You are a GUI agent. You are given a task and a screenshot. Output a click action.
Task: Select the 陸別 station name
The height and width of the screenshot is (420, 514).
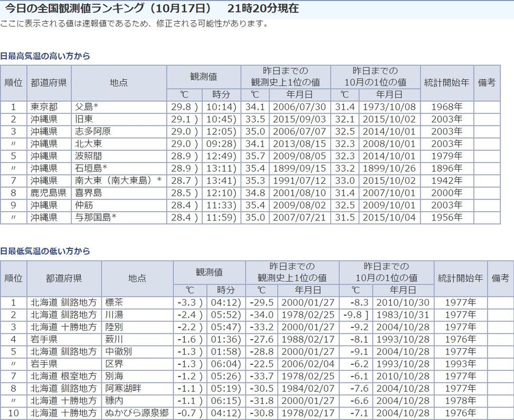click(114, 327)
